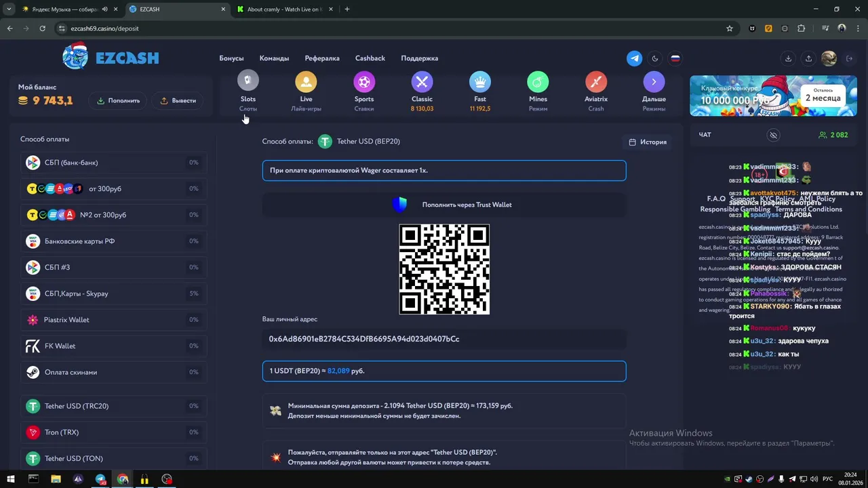Click the personal wallet address field
Image resolution: width=868 pixels, height=488 pixels.
point(444,339)
